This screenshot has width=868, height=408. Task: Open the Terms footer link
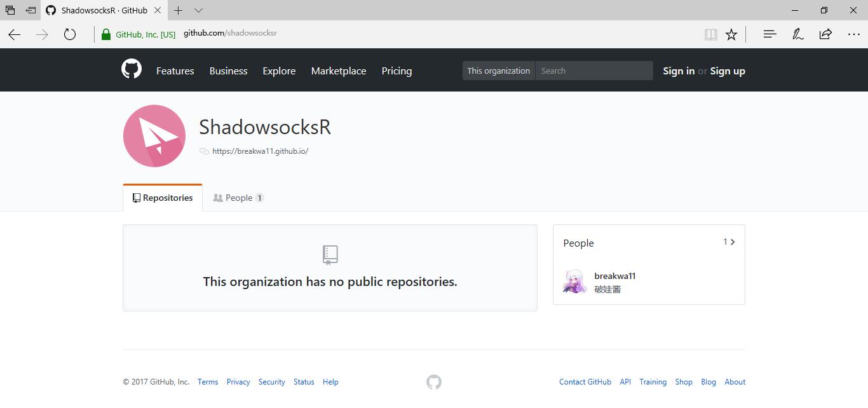pyautogui.click(x=208, y=382)
